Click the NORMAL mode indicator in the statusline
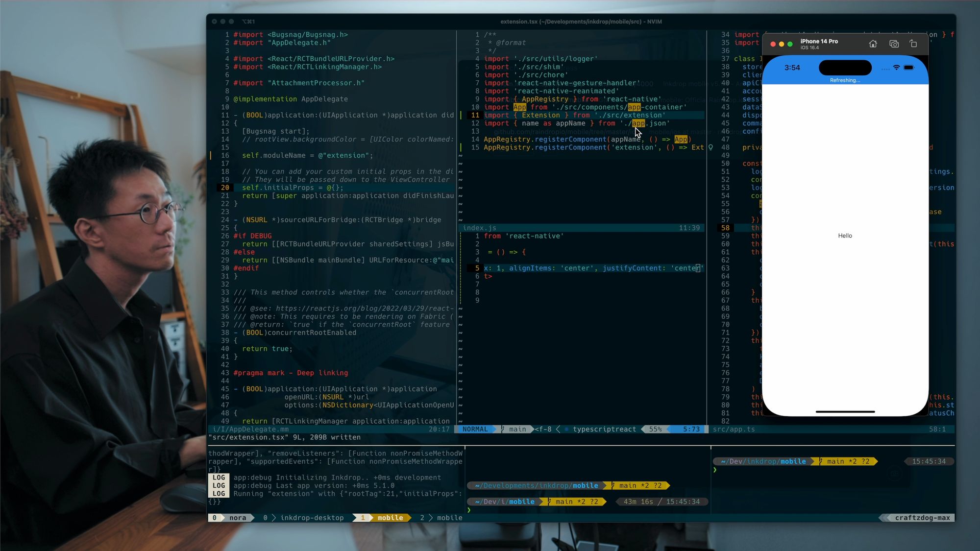980x551 pixels. coord(475,429)
